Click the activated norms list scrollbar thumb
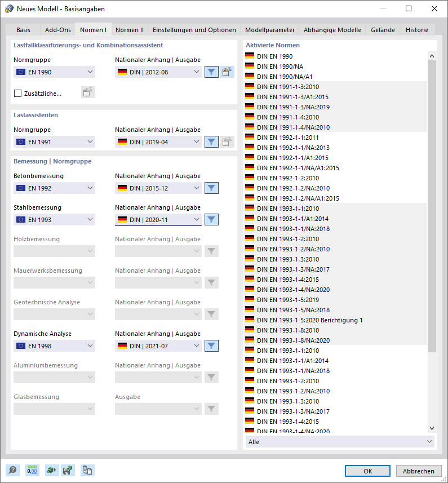Image resolution: width=448 pixels, height=483 pixels. [432, 206]
